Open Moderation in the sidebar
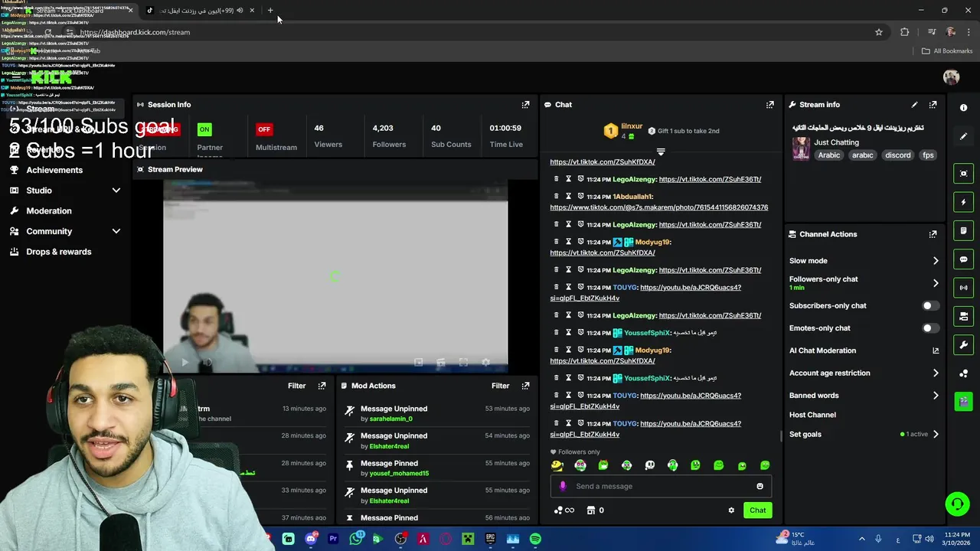 pyautogui.click(x=49, y=211)
